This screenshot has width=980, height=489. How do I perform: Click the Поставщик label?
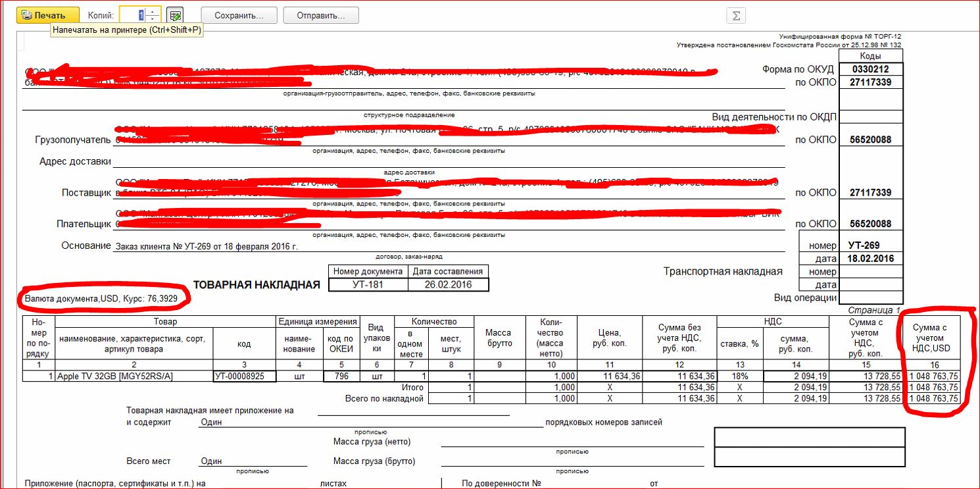[86, 193]
